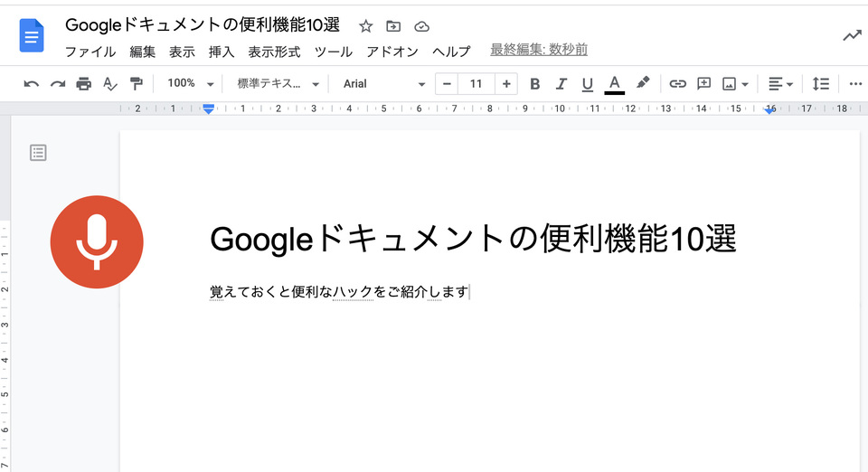The height and width of the screenshot is (472, 868).
Task: Open the 挿入 menu
Action: click(x=222, y=52)
